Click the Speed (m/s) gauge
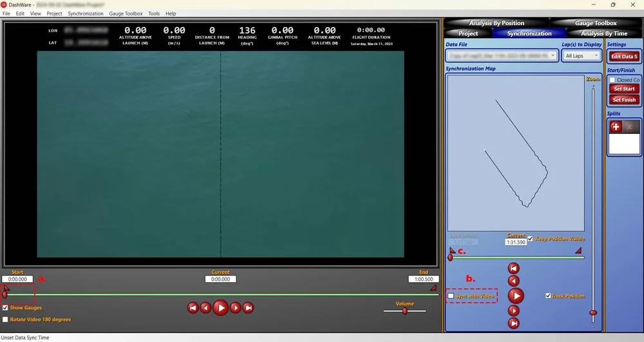This screenshot has height=342, width=644. (174, 35)
